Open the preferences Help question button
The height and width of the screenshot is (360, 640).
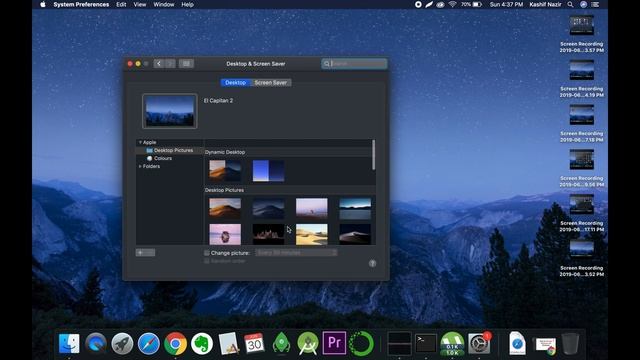[x=372, y=263]
